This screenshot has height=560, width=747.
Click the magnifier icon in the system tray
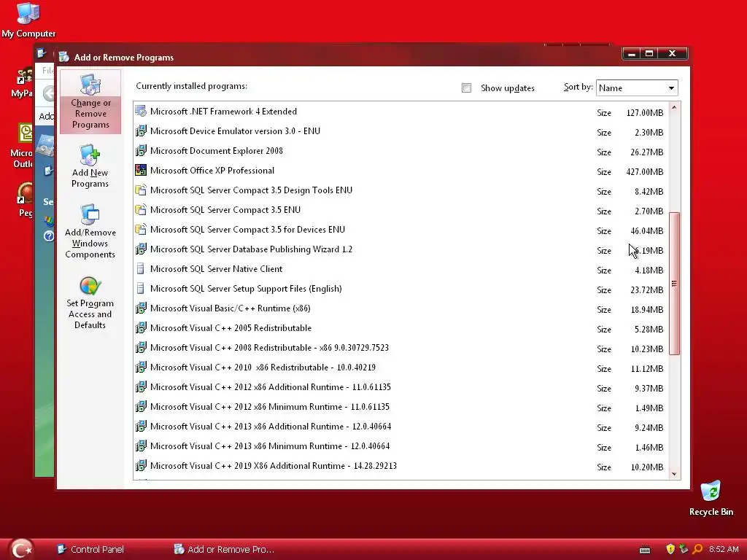697,549
